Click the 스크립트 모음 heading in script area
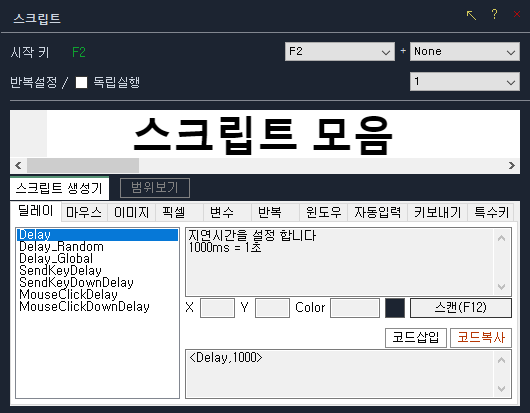Screen dimensions: 530x413 (x=263, y=135)
